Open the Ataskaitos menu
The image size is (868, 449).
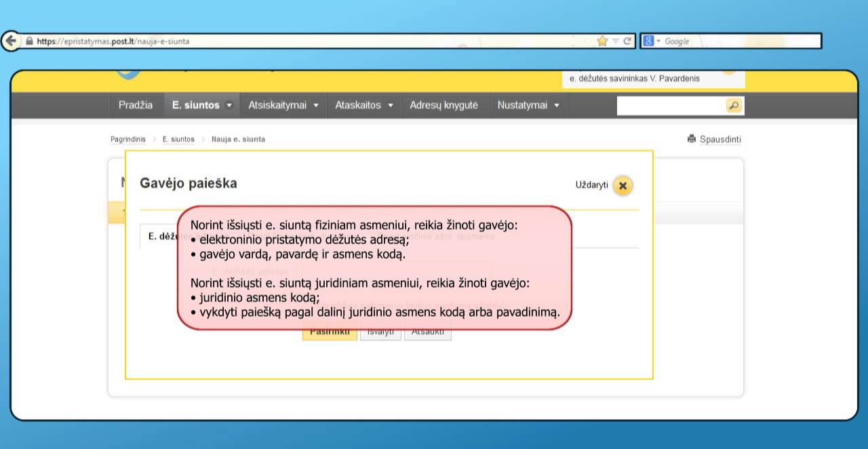(x=358, y=105)
